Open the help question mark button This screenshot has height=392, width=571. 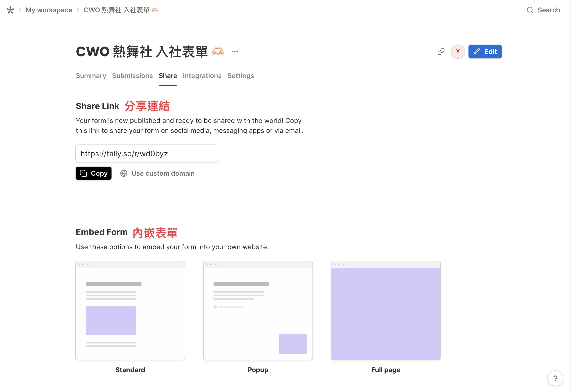pyautogui.click(x=555, y=378)
